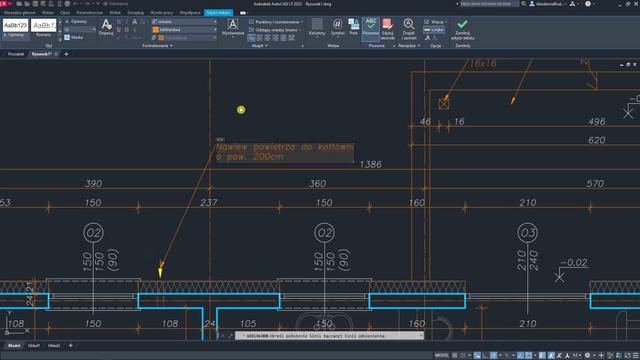Switch to the Model layout tab
The height and width of the screenshot is (360, 640).
(x=14, y=346)
